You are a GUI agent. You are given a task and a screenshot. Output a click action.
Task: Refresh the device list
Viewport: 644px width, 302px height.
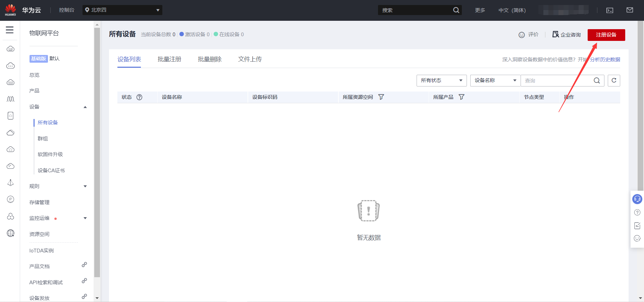tap(614, 80)
